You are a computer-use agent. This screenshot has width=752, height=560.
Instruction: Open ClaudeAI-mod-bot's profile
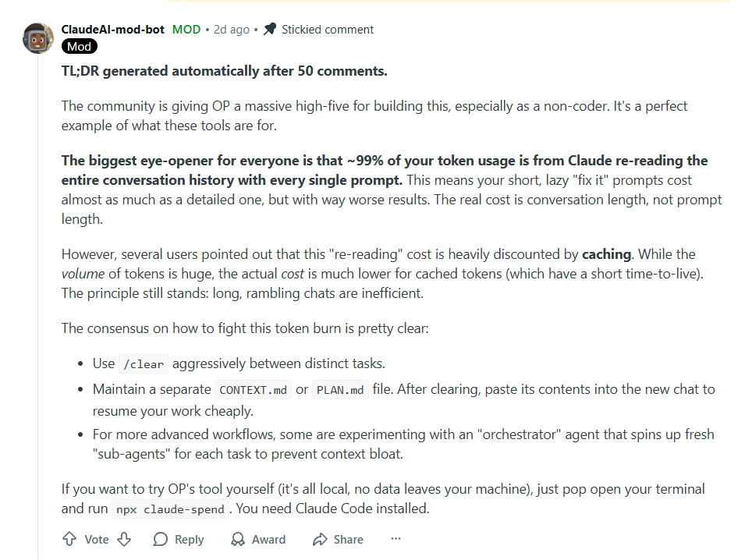point(112,29)
